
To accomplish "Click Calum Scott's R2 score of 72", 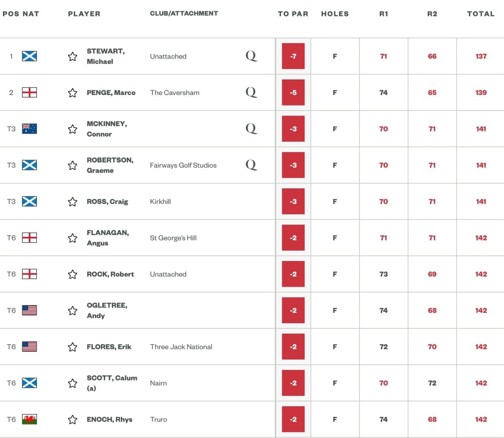I will 432,383.
